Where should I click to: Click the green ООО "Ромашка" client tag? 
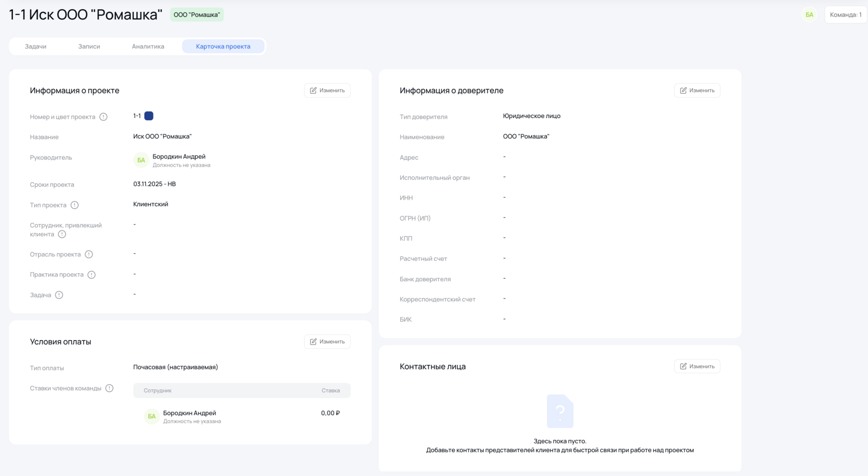pyautogui.click(x=196, y=14)
